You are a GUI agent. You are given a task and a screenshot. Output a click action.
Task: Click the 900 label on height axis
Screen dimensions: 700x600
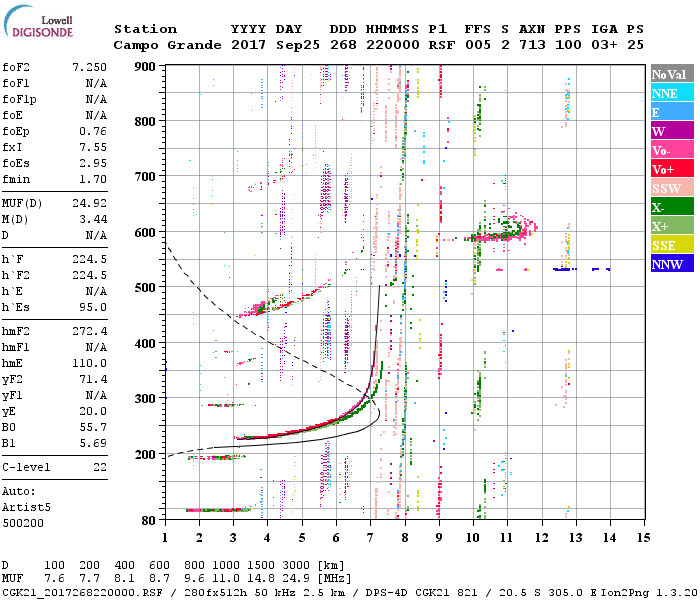[x=147, y=66]
